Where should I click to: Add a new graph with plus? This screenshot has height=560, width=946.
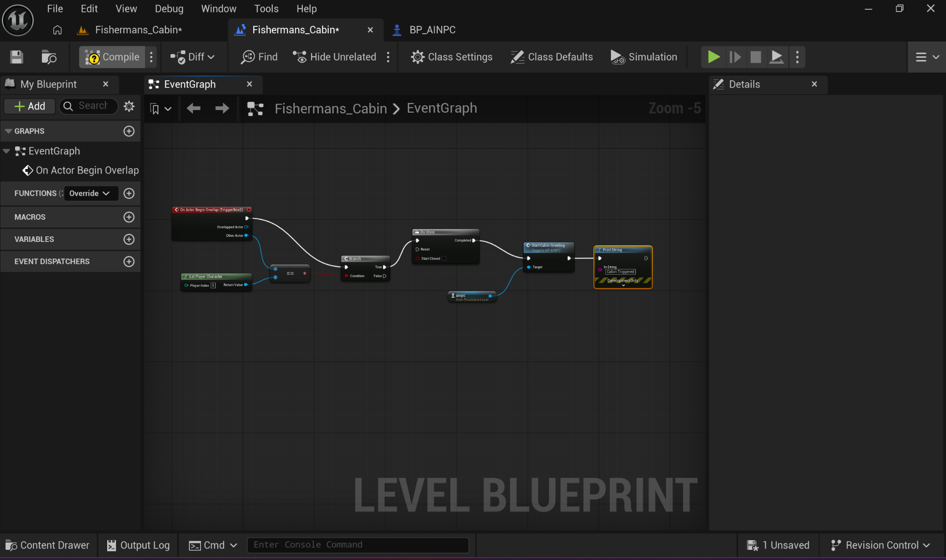pyautogui.click(x=129, y=131)
